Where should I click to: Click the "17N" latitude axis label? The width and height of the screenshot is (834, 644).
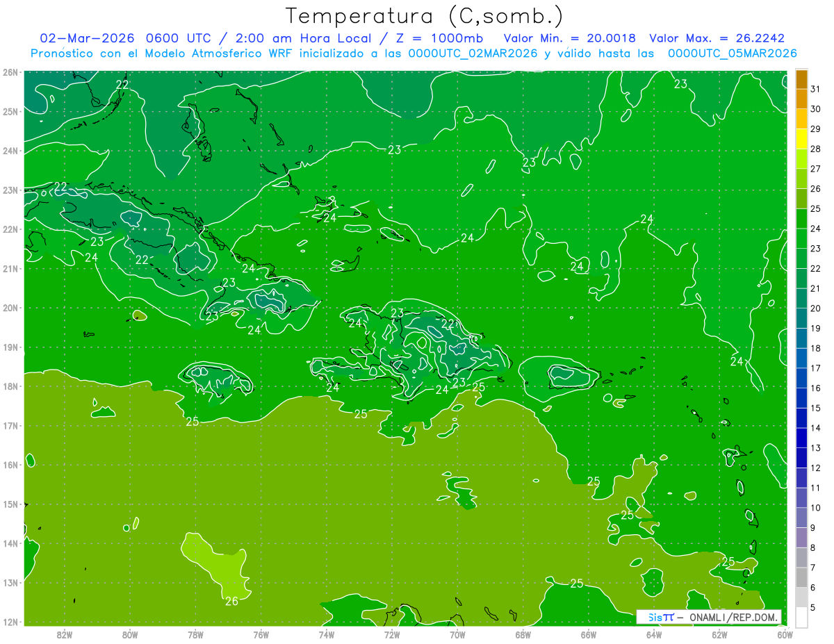pos(10,425)
